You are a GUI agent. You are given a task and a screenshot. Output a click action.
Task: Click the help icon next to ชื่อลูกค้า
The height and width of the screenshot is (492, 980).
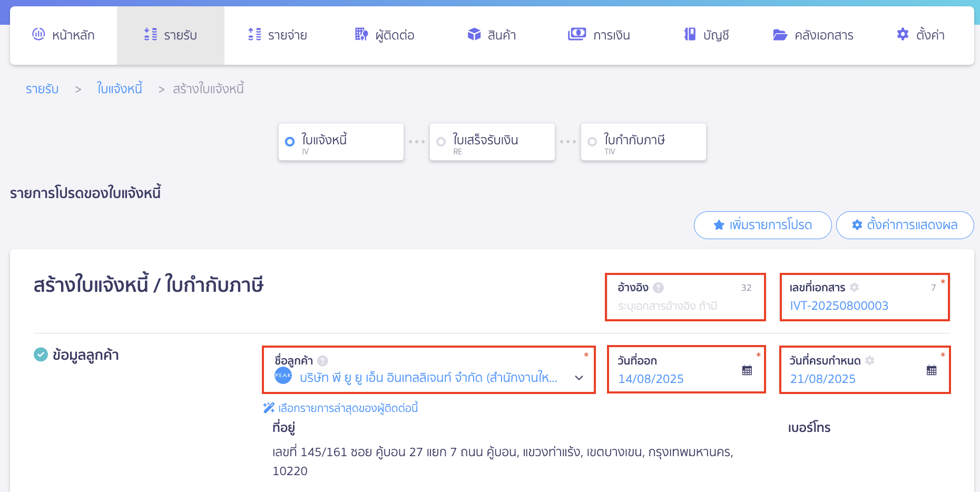click(x=323, y=360)
